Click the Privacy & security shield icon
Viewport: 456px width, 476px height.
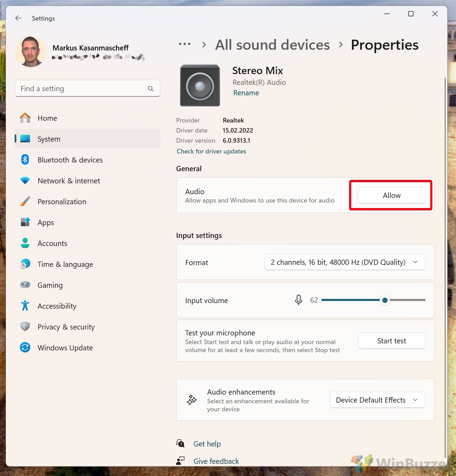(25, 327)
